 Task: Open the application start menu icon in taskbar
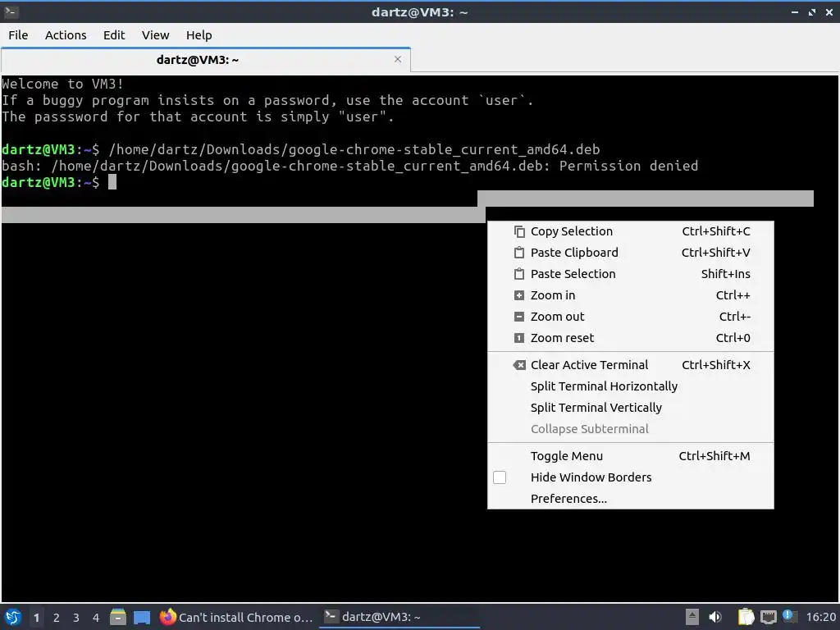coord(12,617)
